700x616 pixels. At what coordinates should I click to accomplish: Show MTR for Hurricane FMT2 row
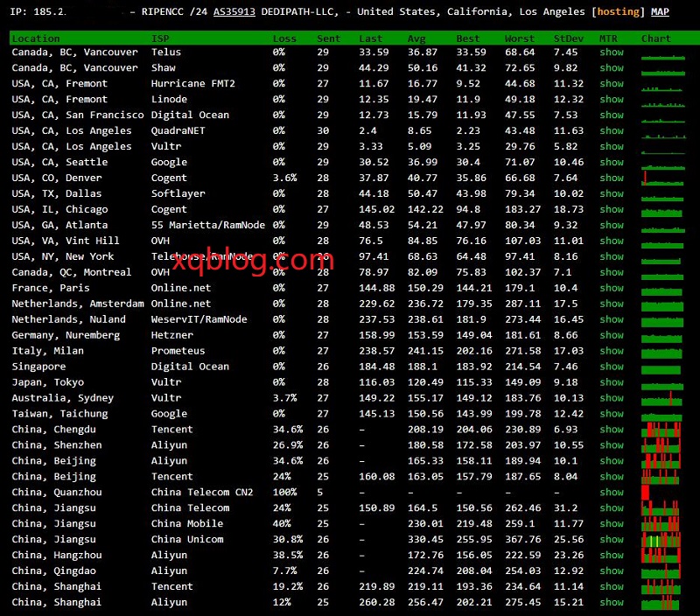611,83
